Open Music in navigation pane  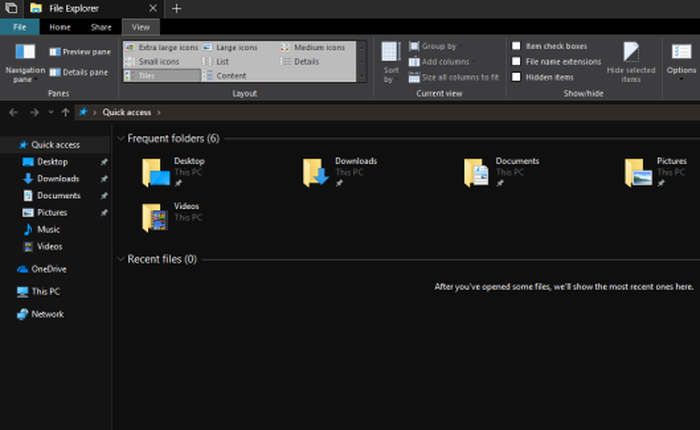[x=48, y=230]
